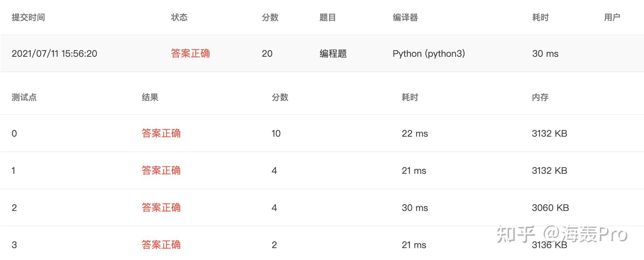This screenshot has width=644, height=260.
Task: Click the 用户 column header
Action: coord(612,18)
